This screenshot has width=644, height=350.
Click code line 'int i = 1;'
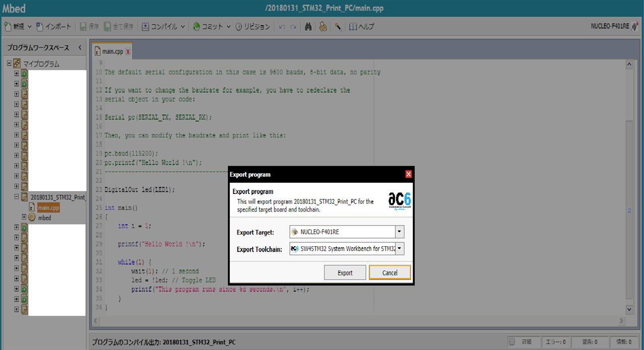tap(134, 226)
